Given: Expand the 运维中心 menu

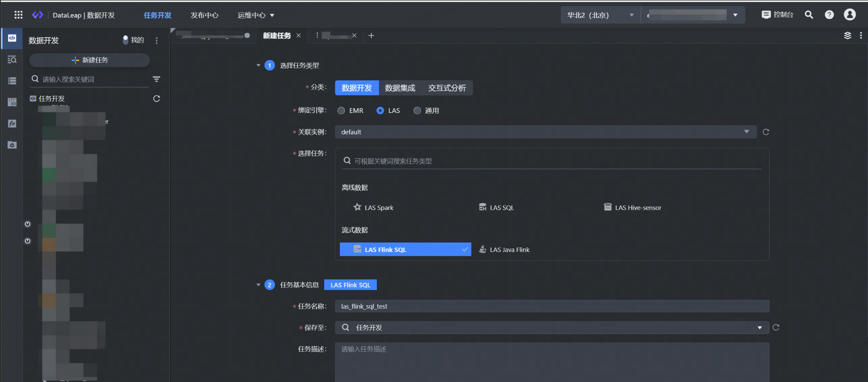Looking at the screenshot, I should [256, 15].
